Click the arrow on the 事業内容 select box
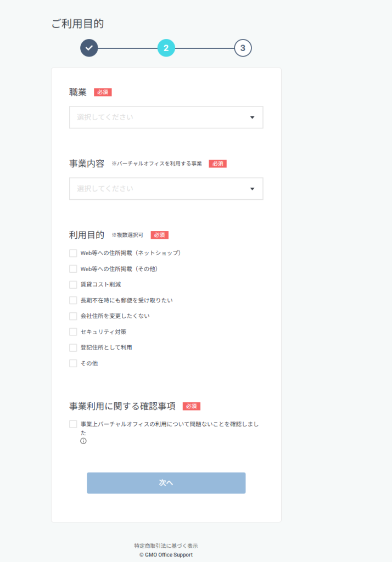392x562 pixels. click(252, 189)
